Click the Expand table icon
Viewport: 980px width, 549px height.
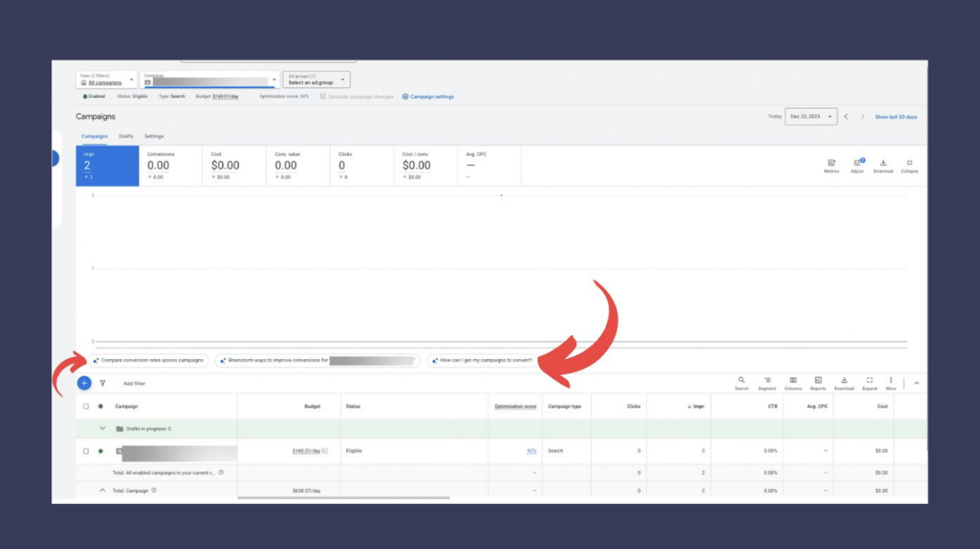coord(869,383)
